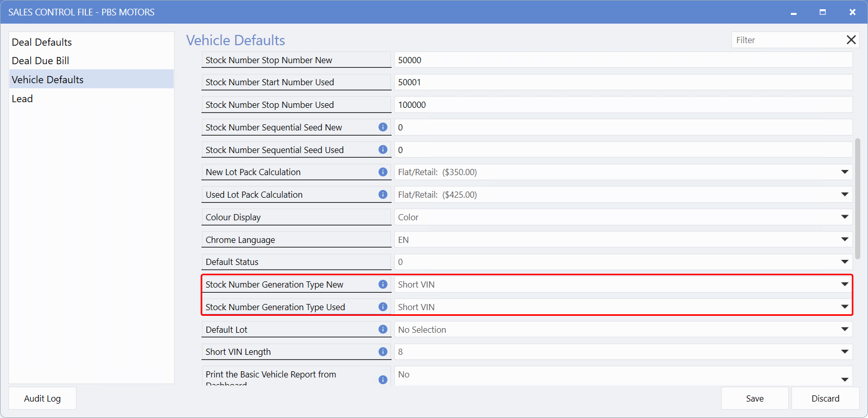This screenshot has width=868, height=418.
Task: Open the Chrome Language dropdown
Action: 844,240
